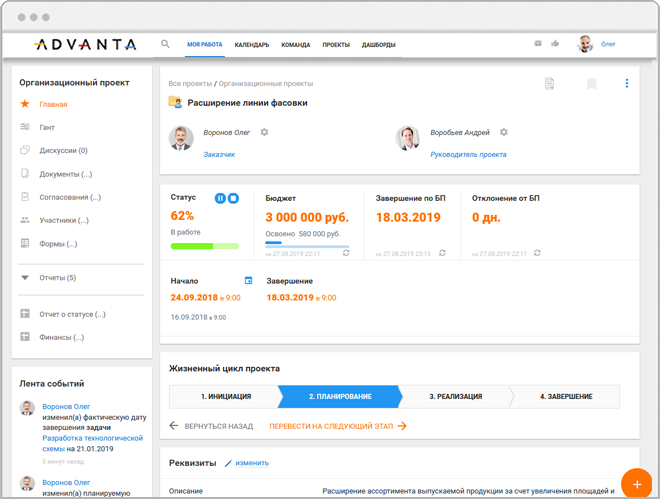Click the bookmark icon on project header
The image size is (660, 499).
coord(591,84)
